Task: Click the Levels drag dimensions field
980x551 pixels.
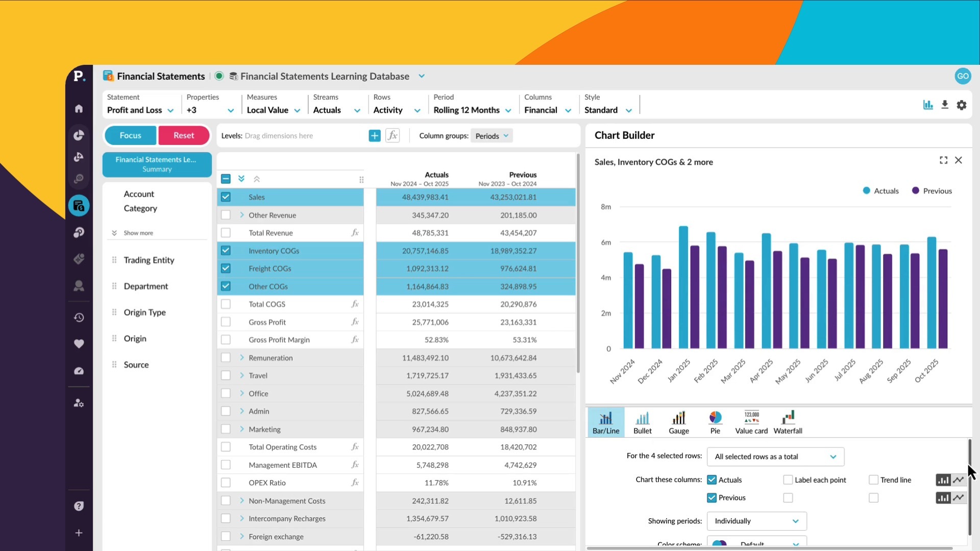Action: point(304,136)
